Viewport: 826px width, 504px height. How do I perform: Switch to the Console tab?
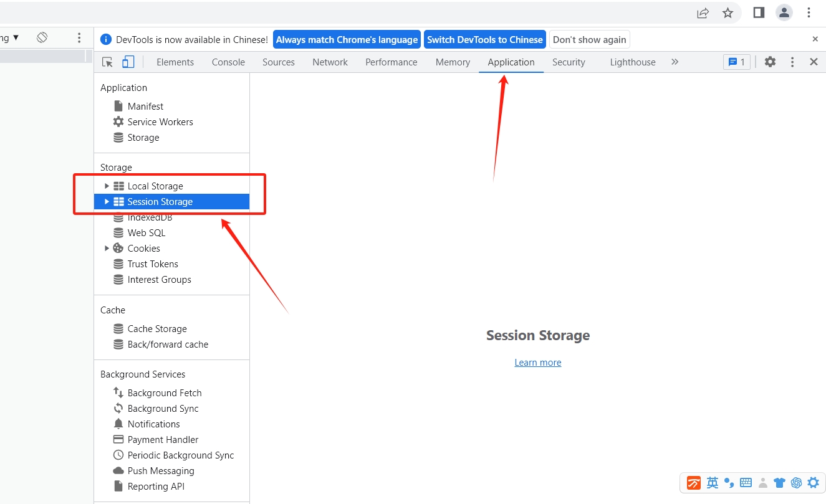228,62
